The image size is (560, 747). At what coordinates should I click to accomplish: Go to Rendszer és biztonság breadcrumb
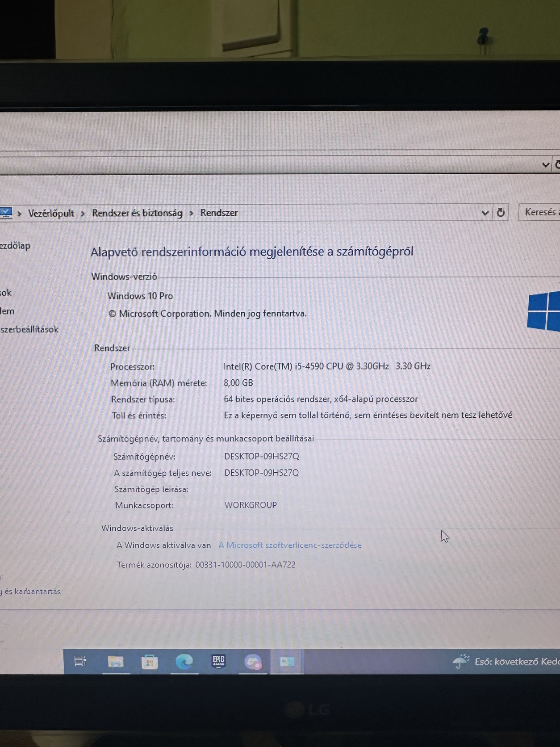pyautogui.click(x=137, y=213)
